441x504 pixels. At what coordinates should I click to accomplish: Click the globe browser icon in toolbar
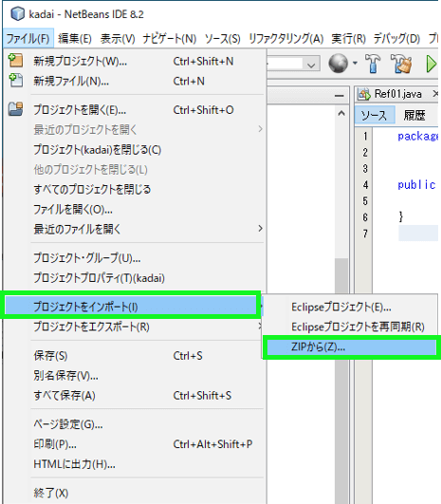(x=338, y=63)
